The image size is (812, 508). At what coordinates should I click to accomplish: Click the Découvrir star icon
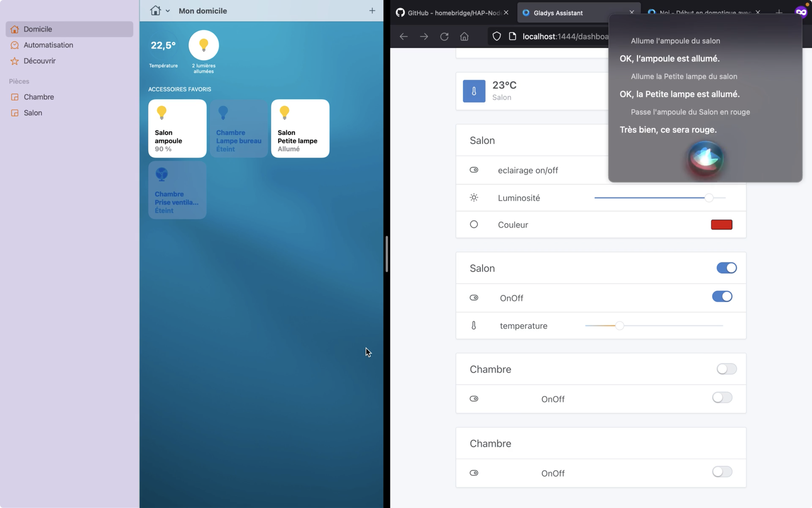(14, 61)
